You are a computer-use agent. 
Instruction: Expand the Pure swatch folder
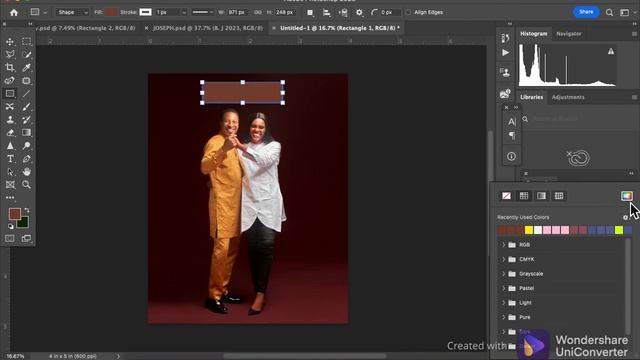(x=503, y=317)
